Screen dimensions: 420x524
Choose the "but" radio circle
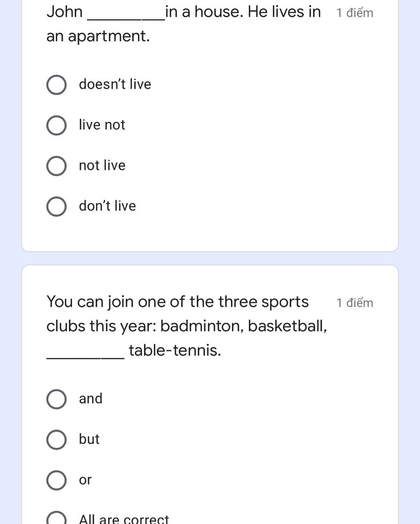point(57,440)
